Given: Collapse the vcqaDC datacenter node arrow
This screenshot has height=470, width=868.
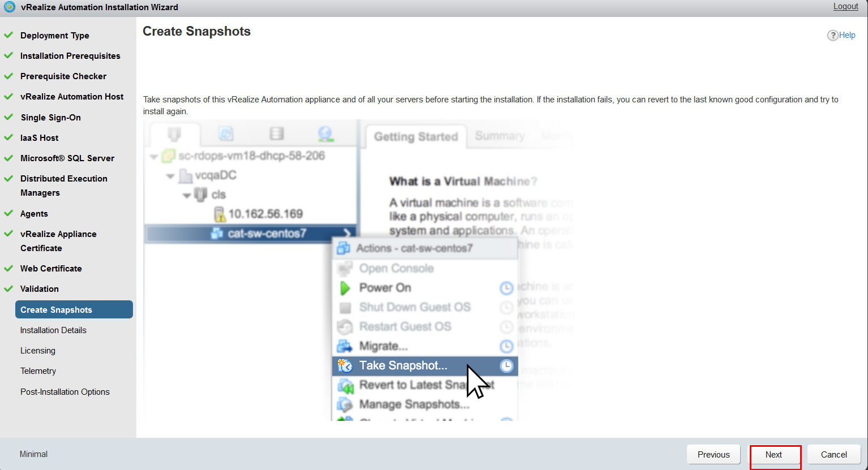Looking at the screenshot, I should 170,176.
